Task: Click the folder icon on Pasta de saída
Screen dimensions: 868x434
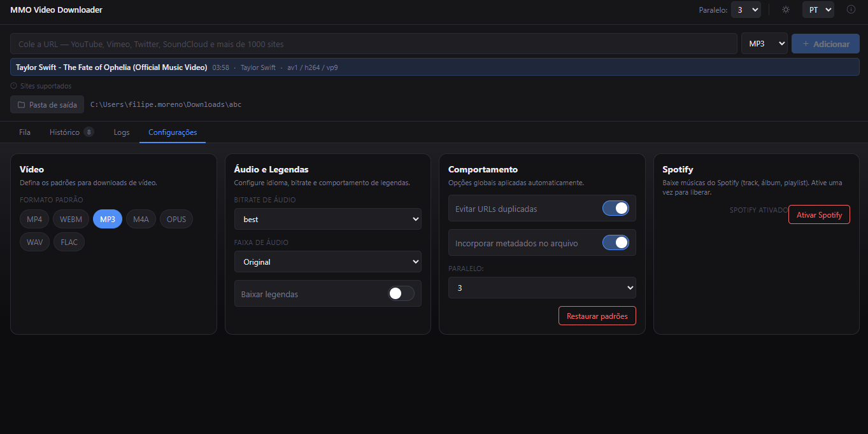Action: coord(21,105)
